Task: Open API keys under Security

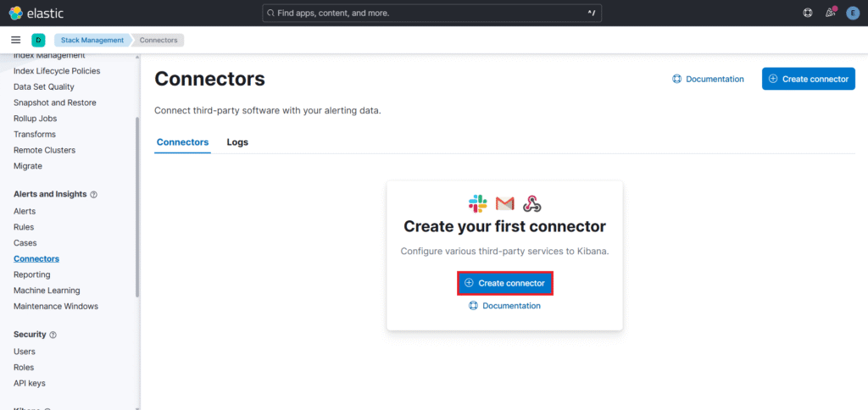Action: 30,383
